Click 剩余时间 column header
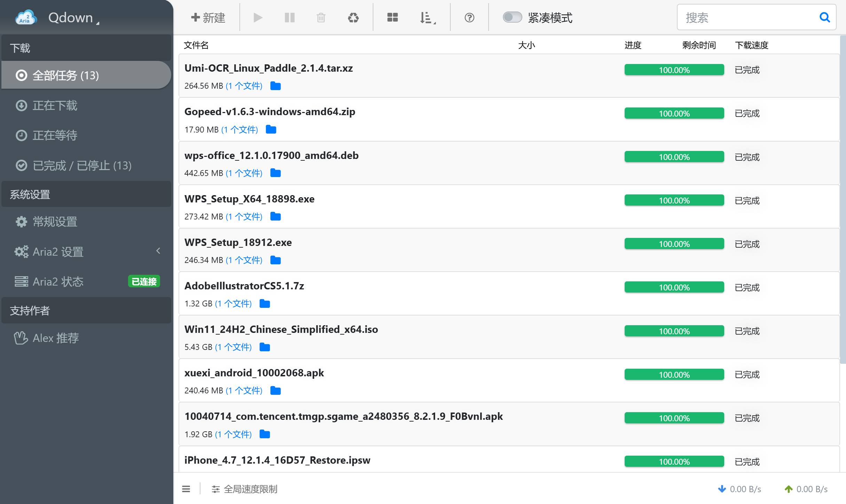 point(699,45)
